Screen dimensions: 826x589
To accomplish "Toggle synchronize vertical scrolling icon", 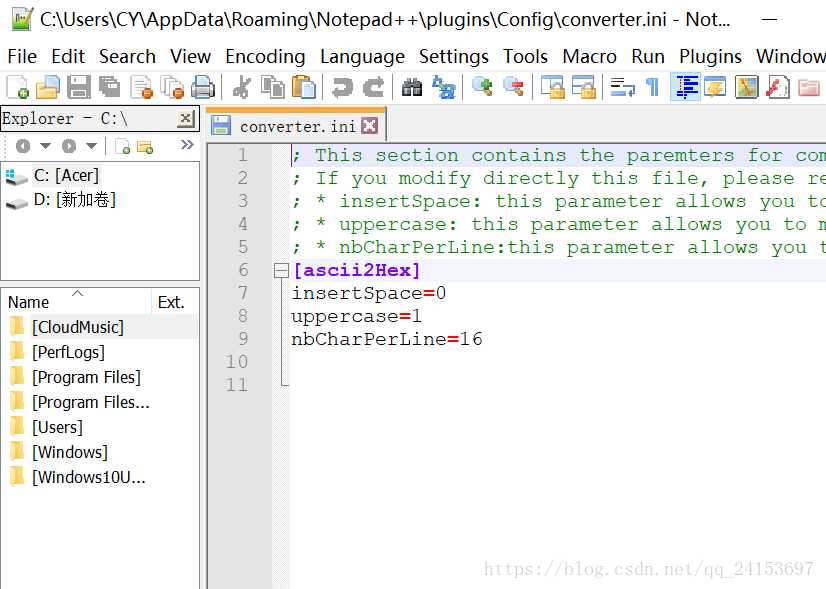I will [552, 87].
